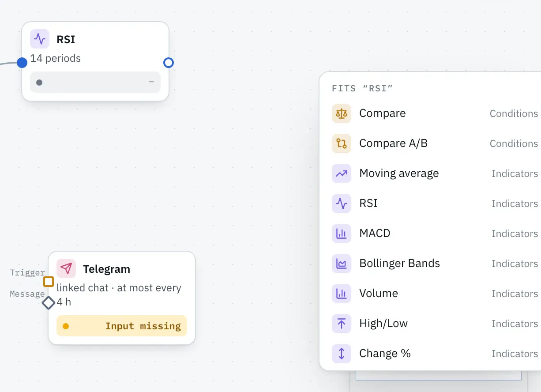Click the MACD bar chart icon

(x=342, y=234)
